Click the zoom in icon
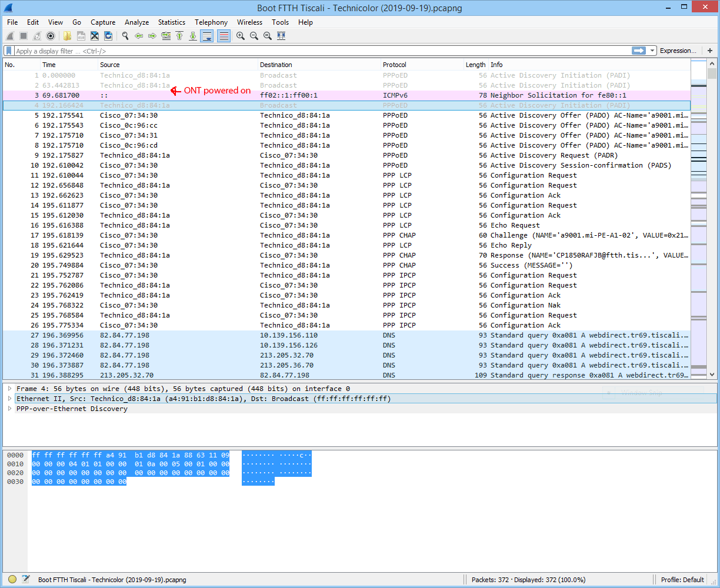This screenshot has height=588, width=720. point(241,36)
